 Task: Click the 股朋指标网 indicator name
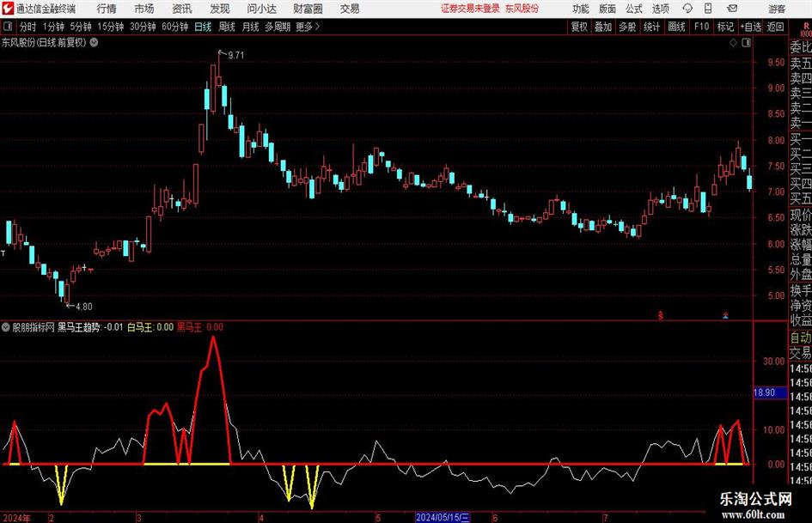coord(34,327)
